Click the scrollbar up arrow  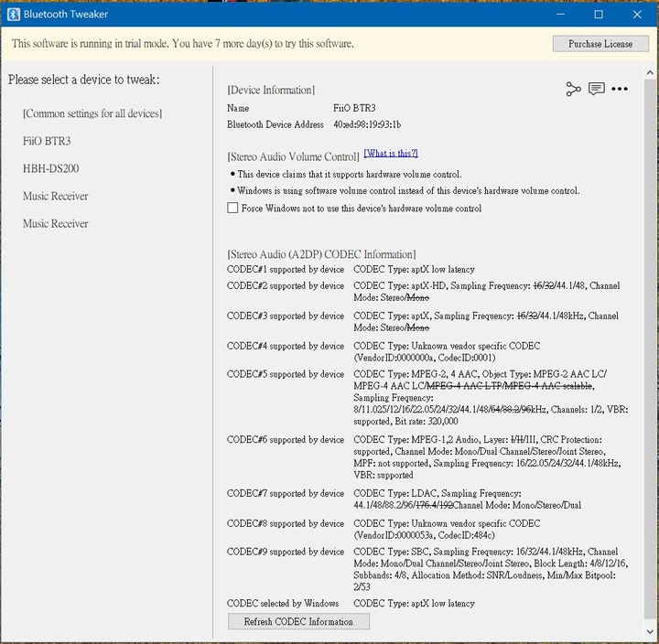(x=650, y=72)
